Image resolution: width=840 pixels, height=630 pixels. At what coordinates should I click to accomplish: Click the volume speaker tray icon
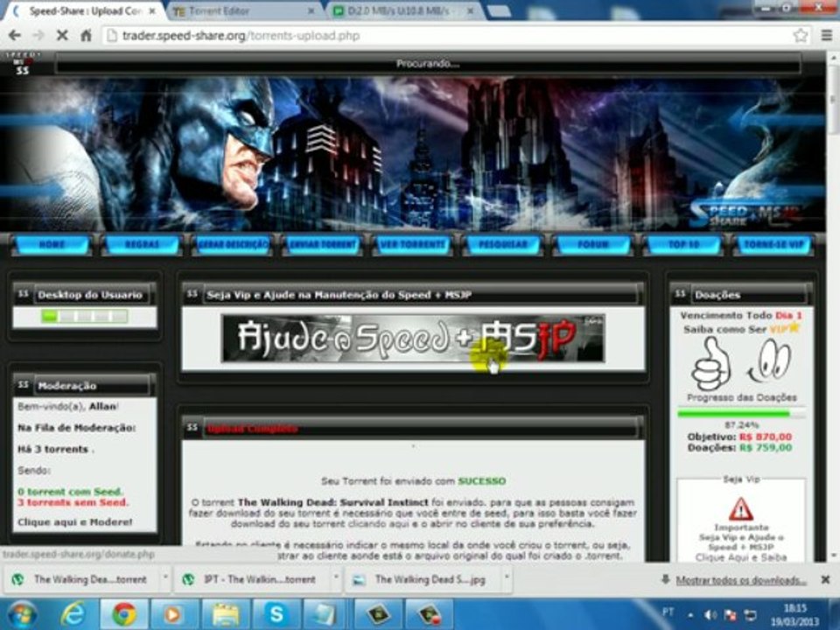[711, 615]
